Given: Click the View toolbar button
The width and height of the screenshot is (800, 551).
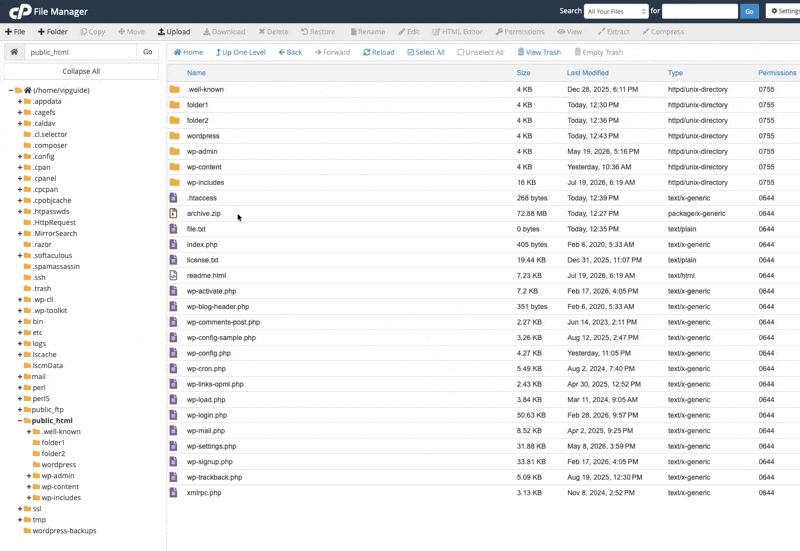Looking at the screenshot, I should [x=570, y=32].
